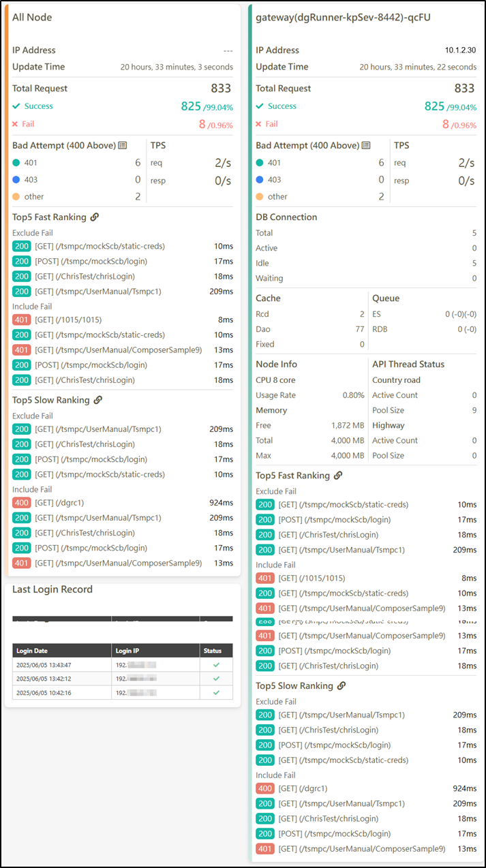This screenshot has width=486, height=868.
Task: Click link icon beside gateway Top5 Fast Ranking
Action: [338, 476]
